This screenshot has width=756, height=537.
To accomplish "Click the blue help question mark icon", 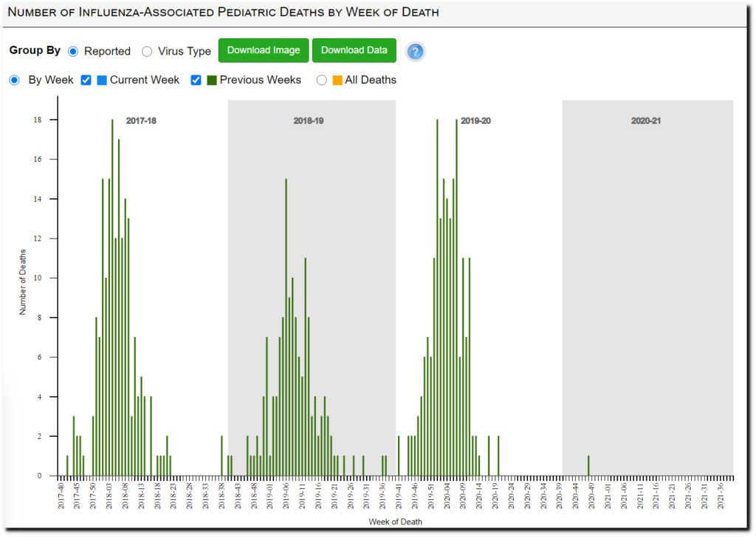I will click(416, 52).
